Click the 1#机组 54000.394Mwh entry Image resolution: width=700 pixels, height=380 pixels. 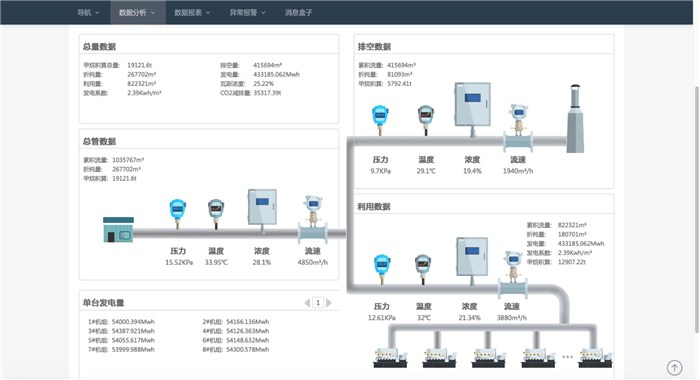tap(121, 322)
